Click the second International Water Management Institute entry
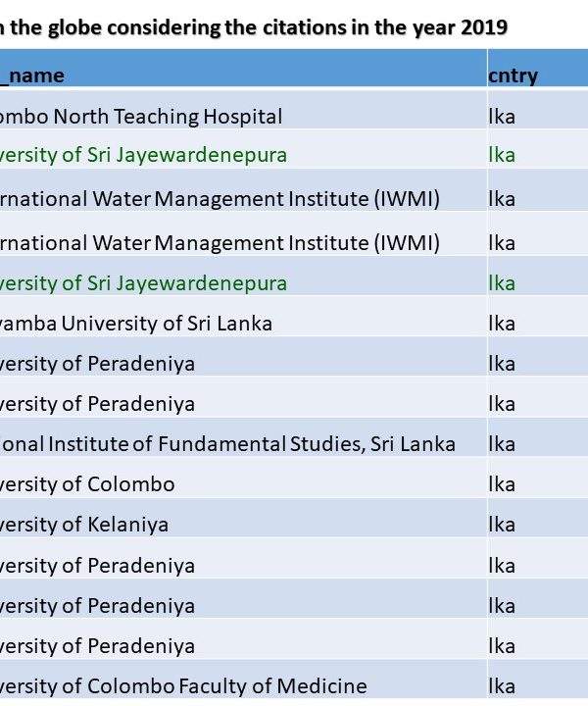 220,242
